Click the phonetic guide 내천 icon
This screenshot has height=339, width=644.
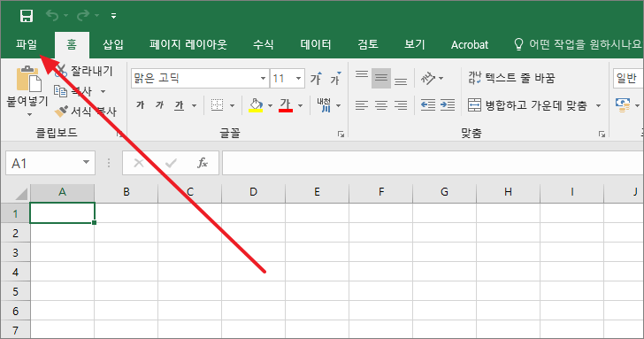pos(324,105)
